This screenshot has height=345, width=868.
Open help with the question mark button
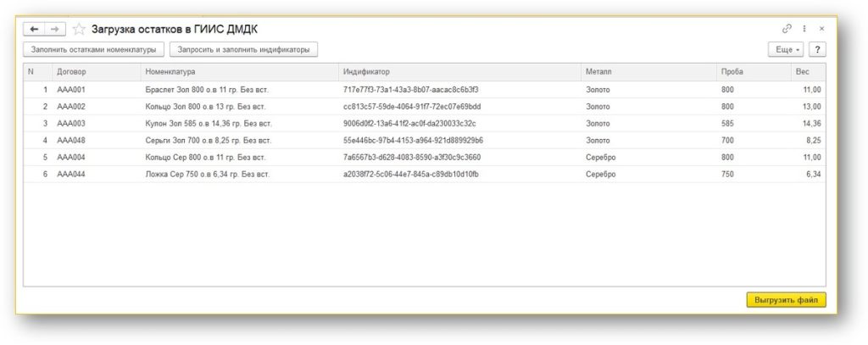pyautogui.click(x=818, y=50)
